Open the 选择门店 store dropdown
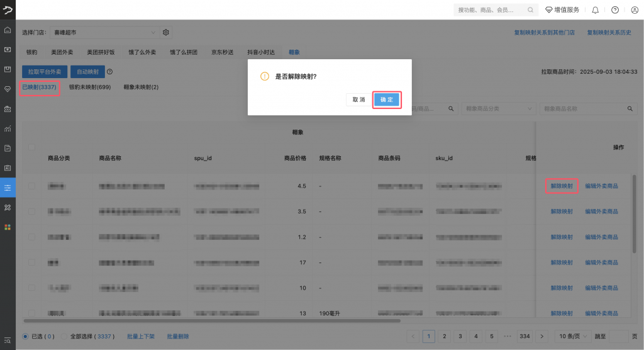This screenshot has height=350, width=644. pyautogui.click(x=104, y=32)
